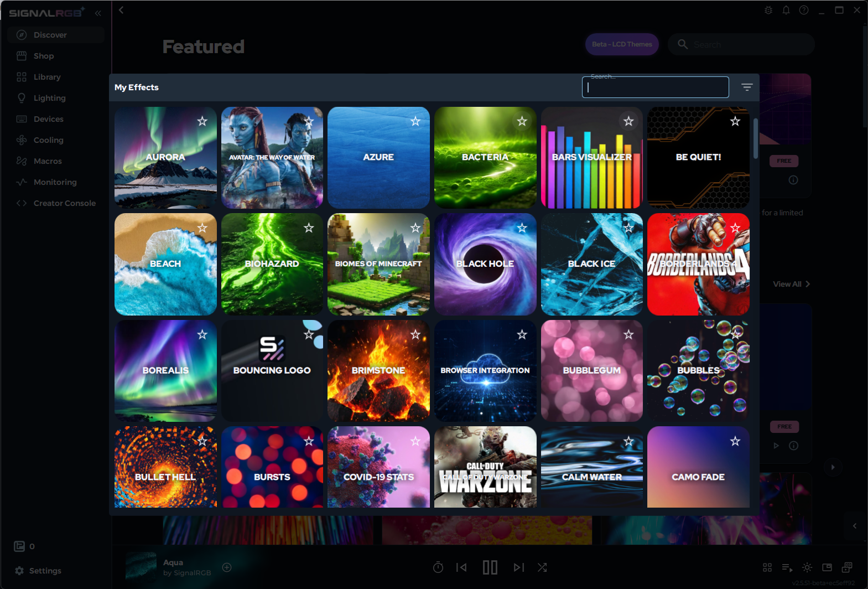Add Aqua effect with plus icon

tap(227, 567)
